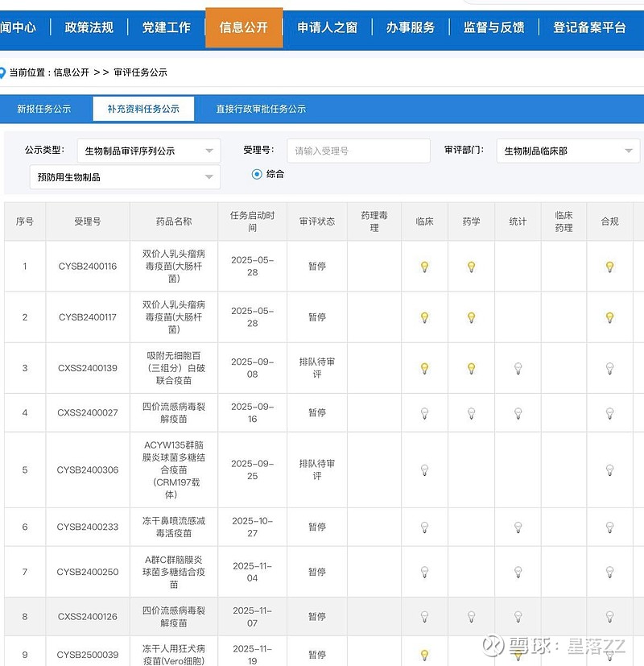Click the location pin icon beside 当前位置
Screen dimensions: 644x666
click(2, 72)
